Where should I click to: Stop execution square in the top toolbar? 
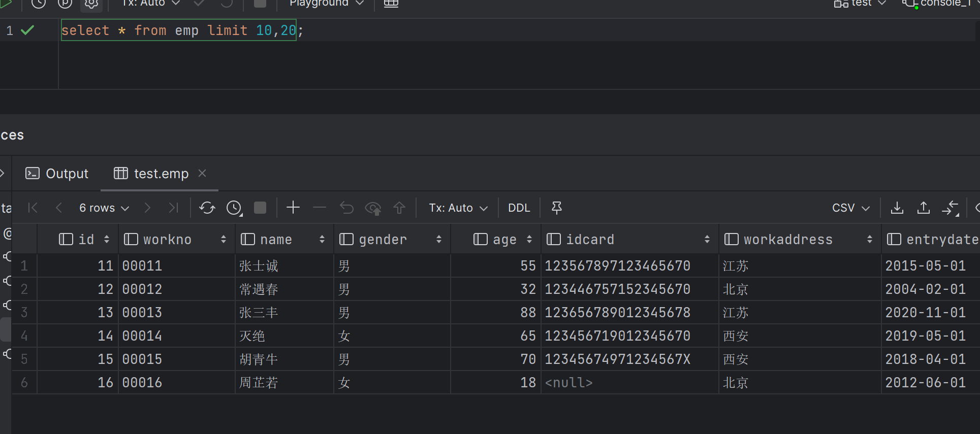(260, 3)
